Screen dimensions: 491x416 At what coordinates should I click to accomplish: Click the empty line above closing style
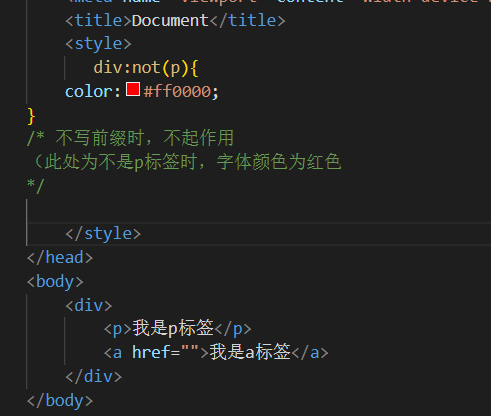[x=259, y=210]
